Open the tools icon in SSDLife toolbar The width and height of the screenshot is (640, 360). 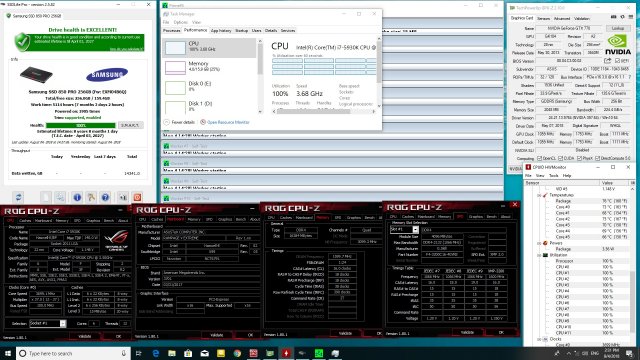tap(91, 198)
